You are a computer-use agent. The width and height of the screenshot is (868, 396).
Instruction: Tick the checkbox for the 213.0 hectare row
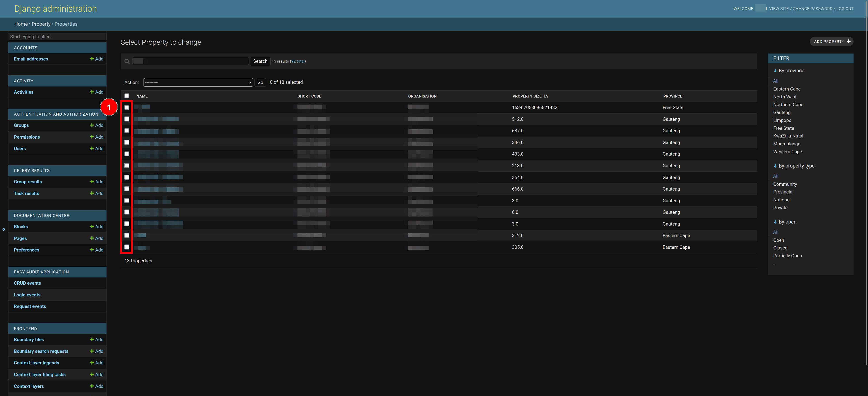[x=127, y=165]
